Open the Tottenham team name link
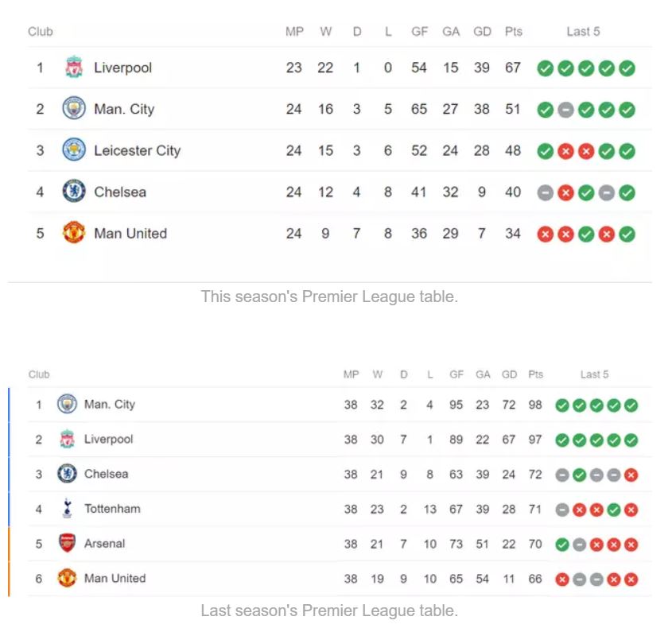Image resolution: width=672 pixels, height=632 pixels. [x=112, y=509]
